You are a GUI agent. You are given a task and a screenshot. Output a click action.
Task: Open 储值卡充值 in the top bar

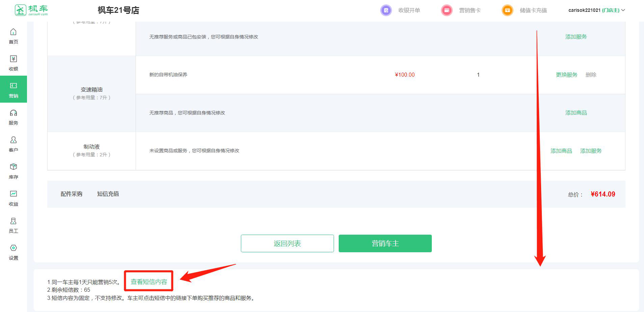(533, 10)
